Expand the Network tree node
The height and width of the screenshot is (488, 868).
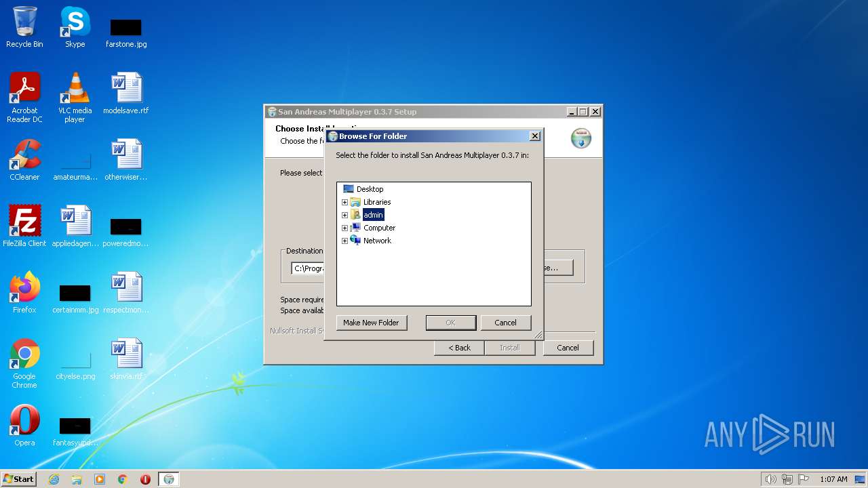click(344, 241)
